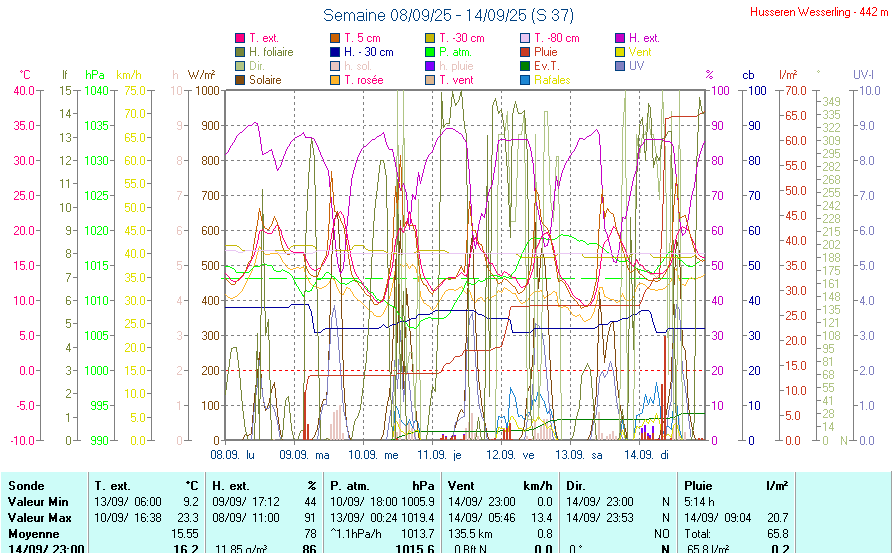
Task: Click the h. sol. legend swatch
Action: tap(335, 66)
